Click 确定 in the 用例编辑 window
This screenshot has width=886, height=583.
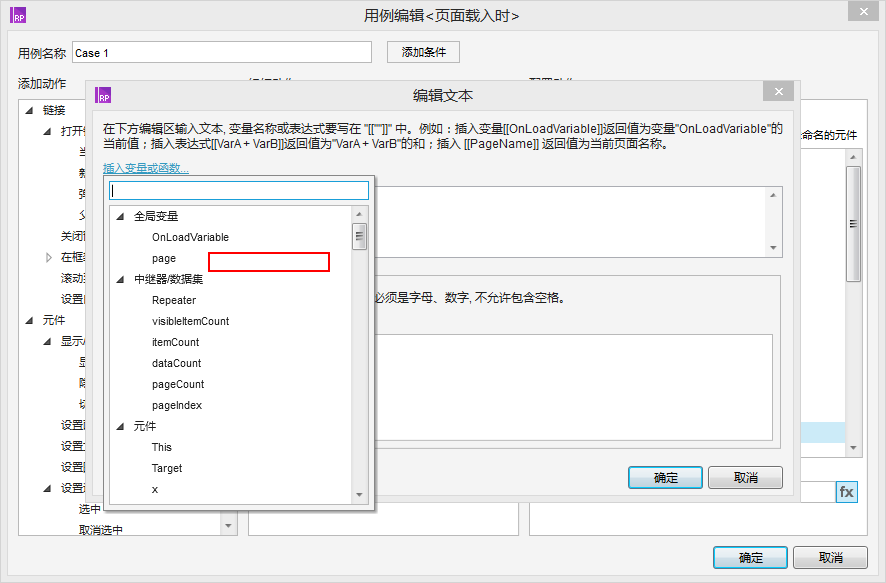(750, 558)
